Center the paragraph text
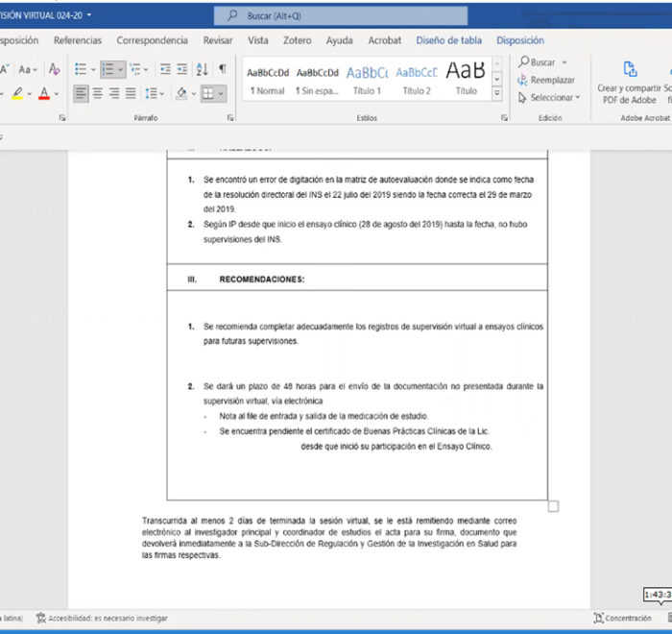The height and width of the screenshot is (634, 672). point(98,93)
